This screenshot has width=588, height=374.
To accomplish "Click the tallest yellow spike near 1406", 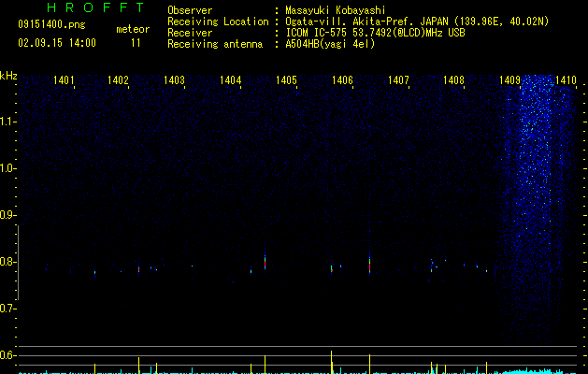I will pyautogui.click(x=331, y=362).
